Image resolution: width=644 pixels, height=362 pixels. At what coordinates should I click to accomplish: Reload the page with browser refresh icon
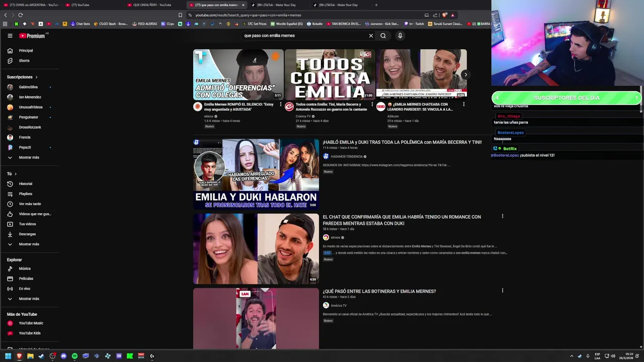[x=20, y=15]
